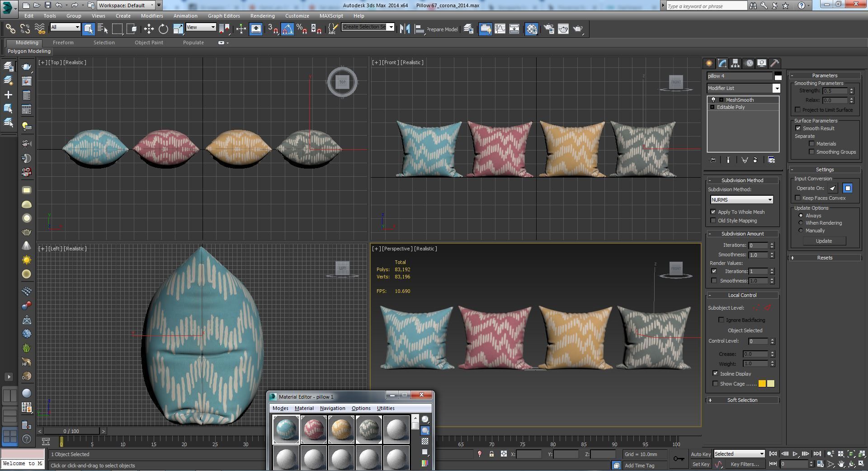
Task: Toggle the Auto Key button
Action: (701, 454)
